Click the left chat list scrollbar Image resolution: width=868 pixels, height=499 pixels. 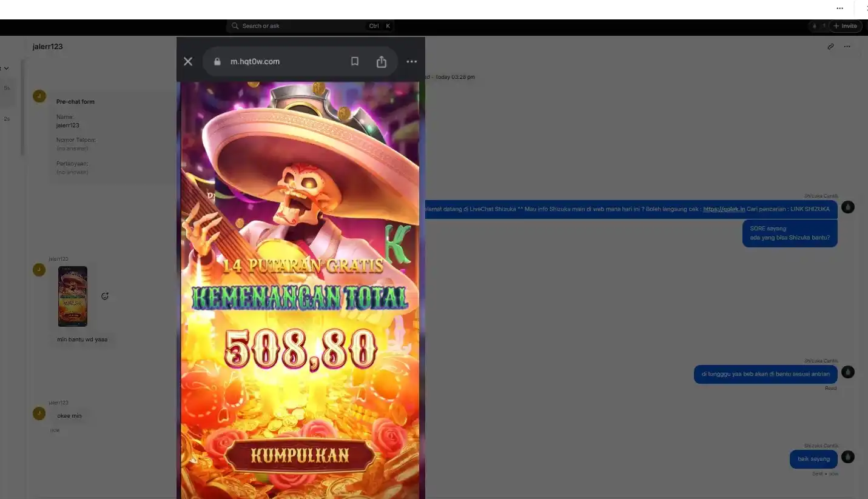(x=22, y=108)
